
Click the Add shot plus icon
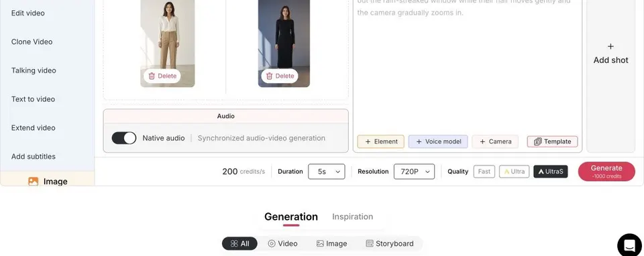(610, 46)
